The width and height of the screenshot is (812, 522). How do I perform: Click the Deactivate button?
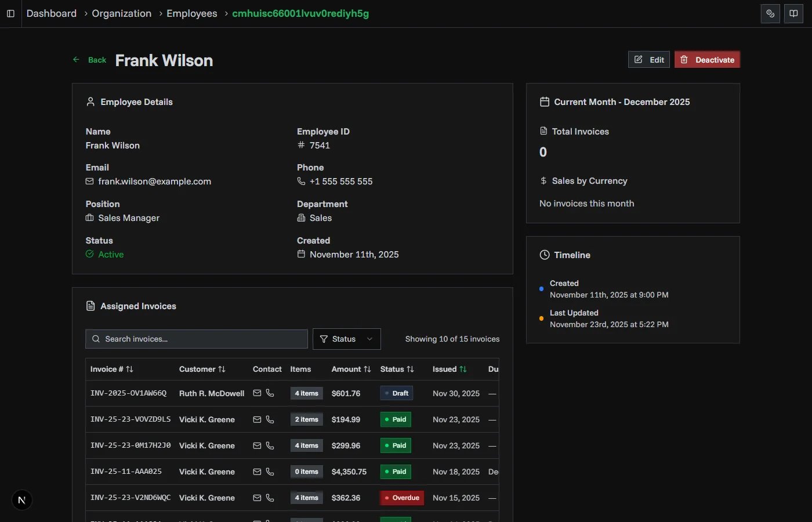pos(707,59)
